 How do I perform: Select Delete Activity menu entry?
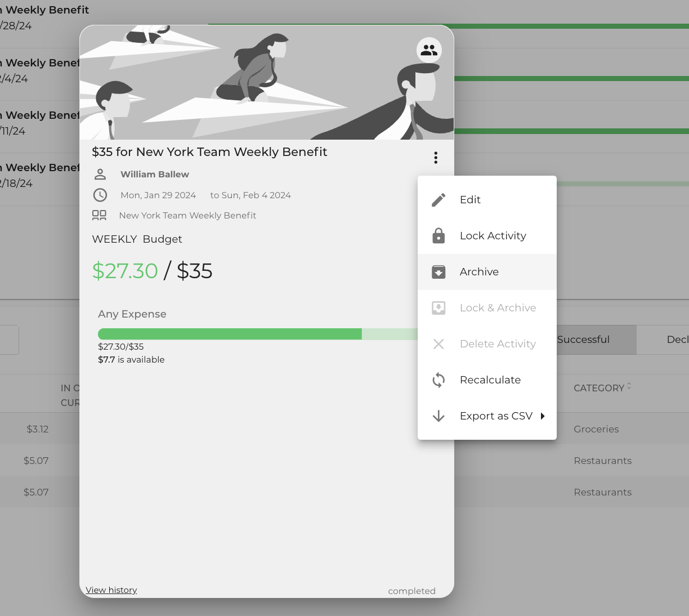coord(487,344)
